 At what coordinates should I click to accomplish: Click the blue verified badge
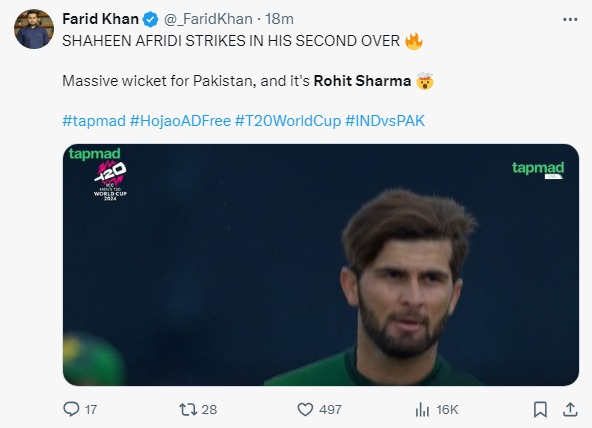[x=150, y=19]
